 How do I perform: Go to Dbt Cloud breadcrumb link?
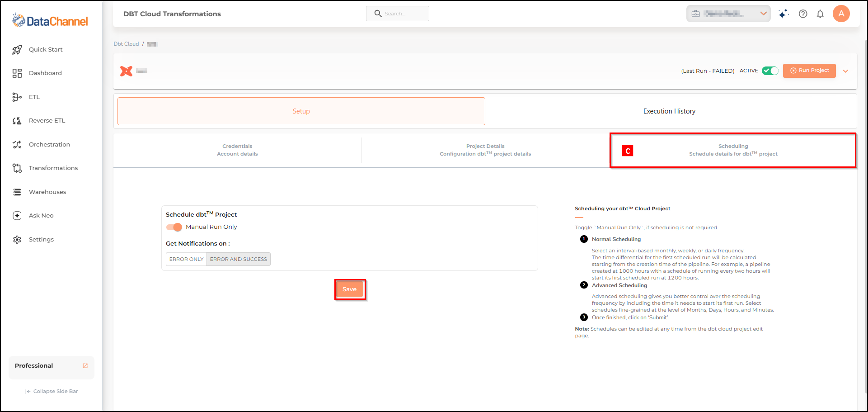[x=126, y=44]
